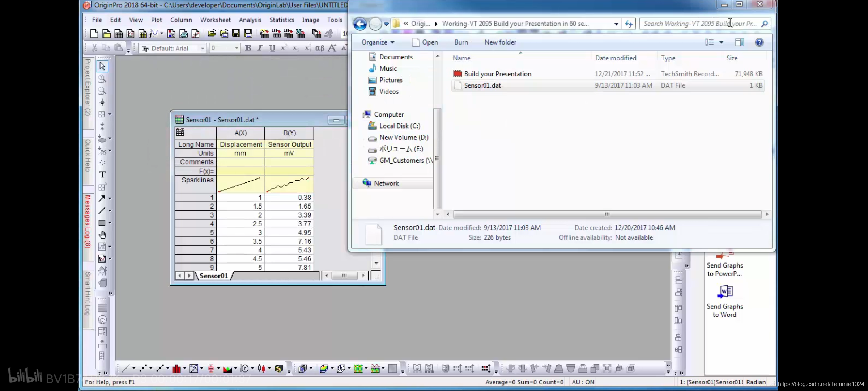This screenshot has height=391, width=868.
Task: Click the New folder button
Action: [500, 42]
